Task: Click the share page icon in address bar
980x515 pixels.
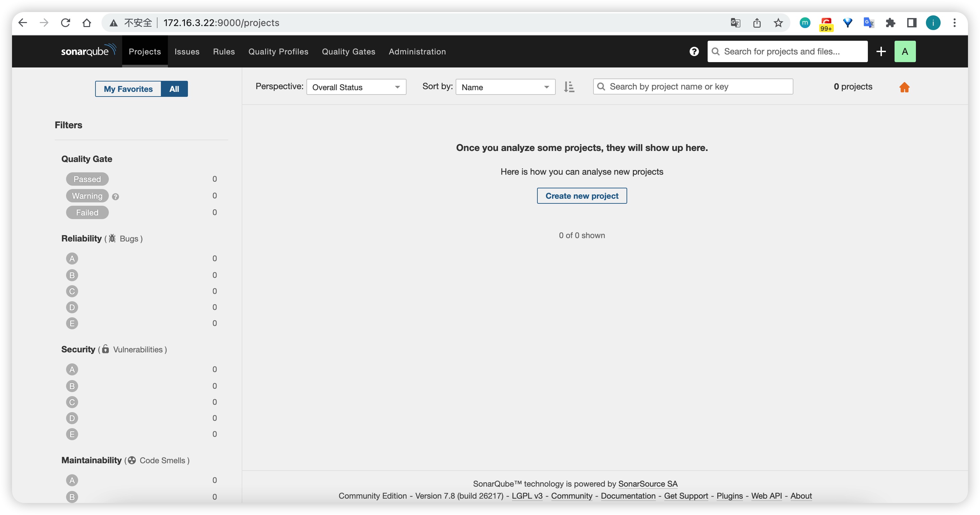Action: pos(757,23)
